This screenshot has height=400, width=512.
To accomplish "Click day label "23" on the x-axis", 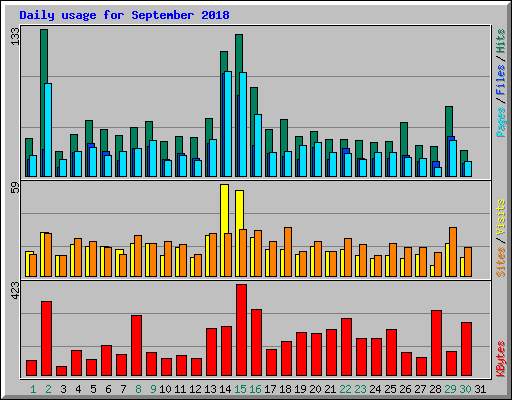I will pos(360,389).
